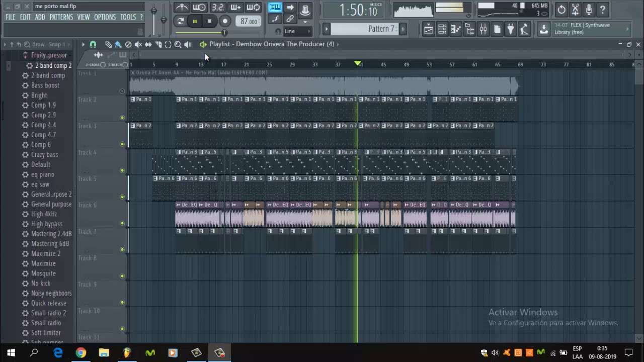Screen dimensions: 644x362
Task: Click the auto-scroll arrow icon
Action: pyautogui.click(x=290, y=7)
